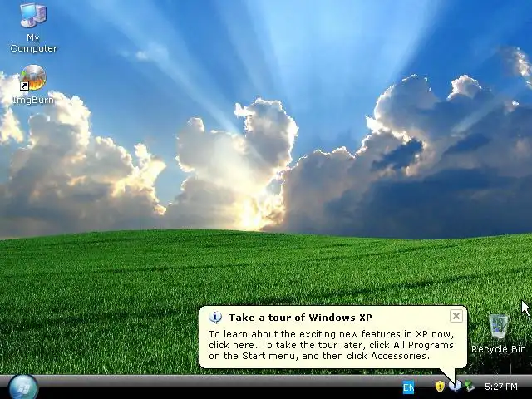
Task: Click the EN language bar indicator
Action: pyautogui.click(x=408, y=387)
